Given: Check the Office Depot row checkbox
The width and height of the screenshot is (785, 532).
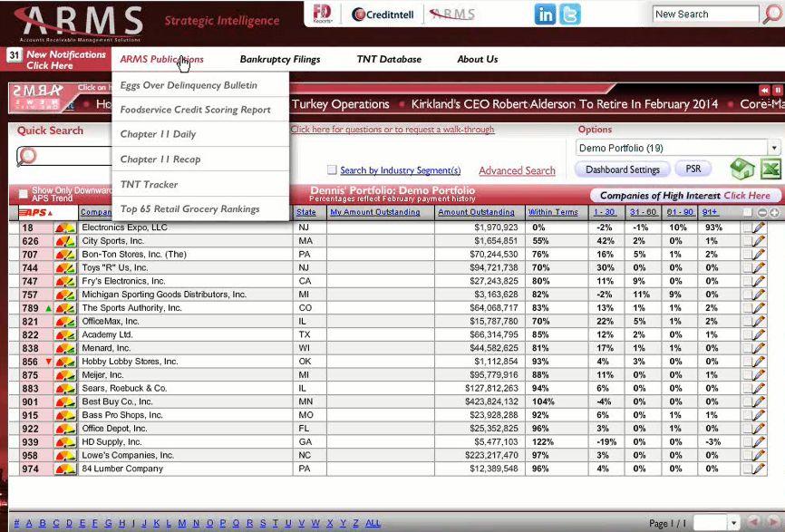Looking at the screenshot, I should click(748, 429).
